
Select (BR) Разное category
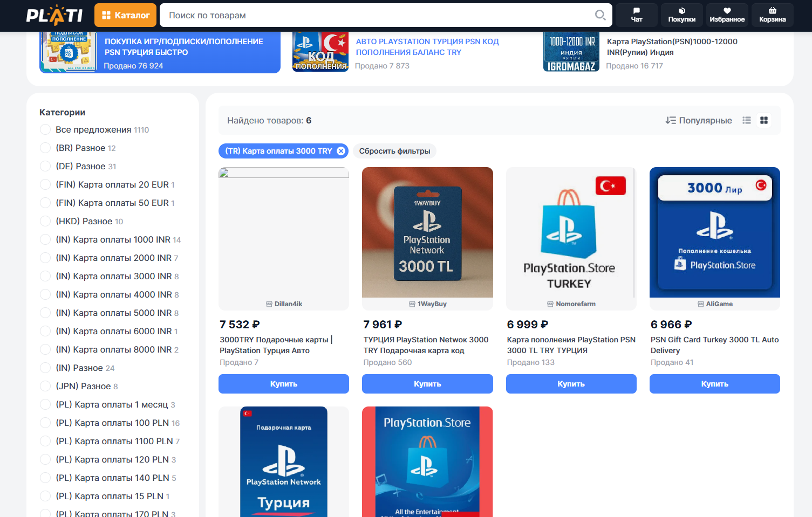pyautogui.click(x=78, y=148)
